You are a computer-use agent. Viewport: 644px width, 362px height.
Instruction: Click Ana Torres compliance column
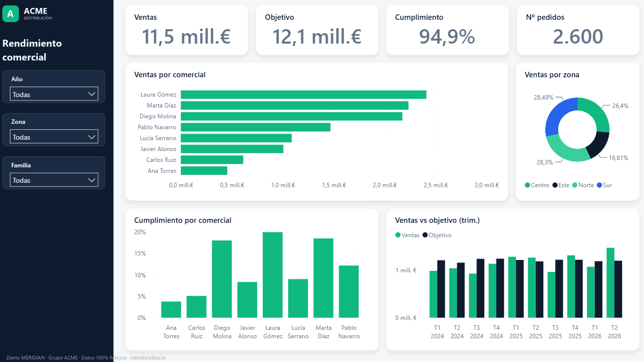(171, 310)
